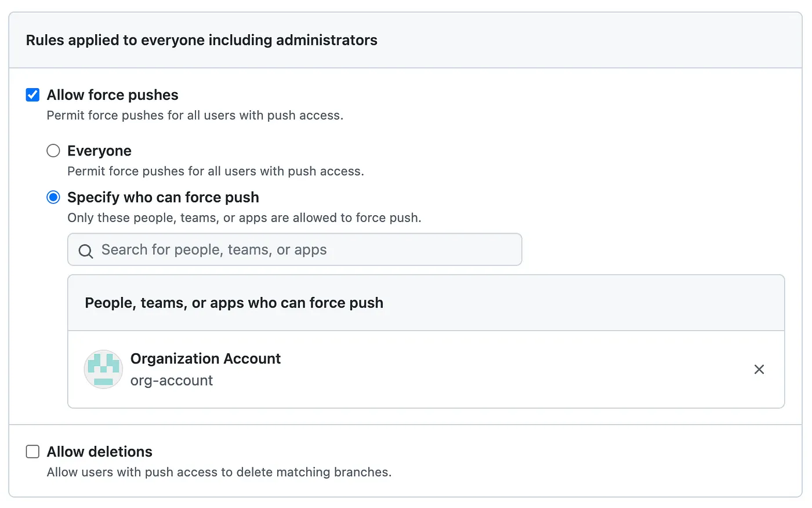The width and height of the screenshot is (812, 508).
Task: Enable the Allow deletions checkbox
Action: click(32, 451)
